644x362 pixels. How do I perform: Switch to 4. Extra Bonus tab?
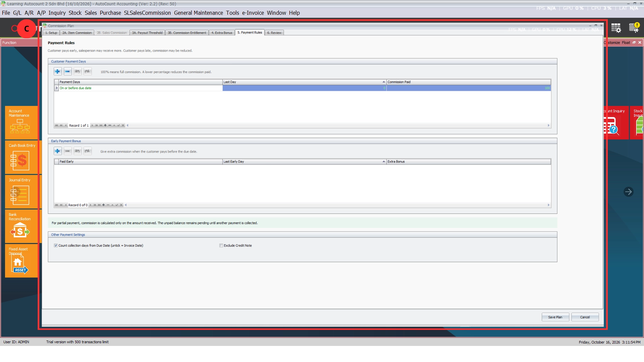222,33
